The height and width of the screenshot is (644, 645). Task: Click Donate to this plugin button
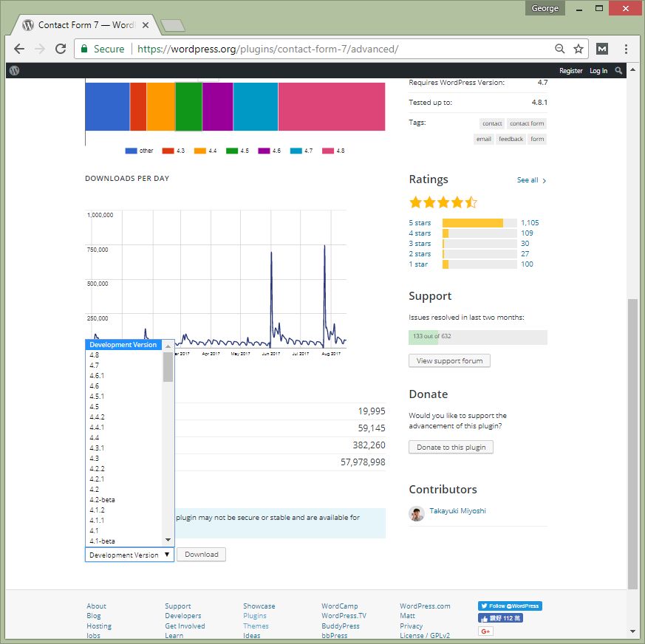pyautogui.click(x=451, y=447)
